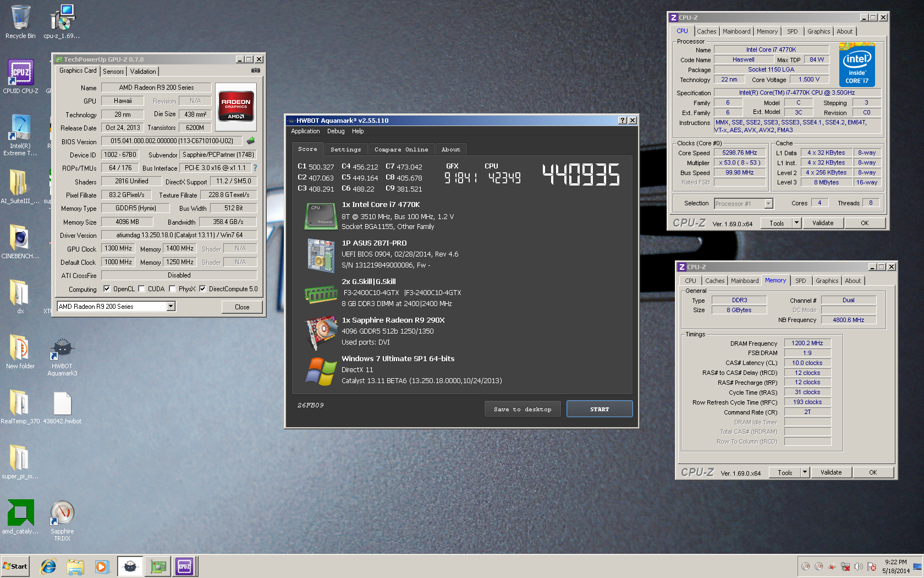This screenshot has width=924, height=578.
Task: Open the CINEBENCH desktop icon
Action: pos(20,242)
